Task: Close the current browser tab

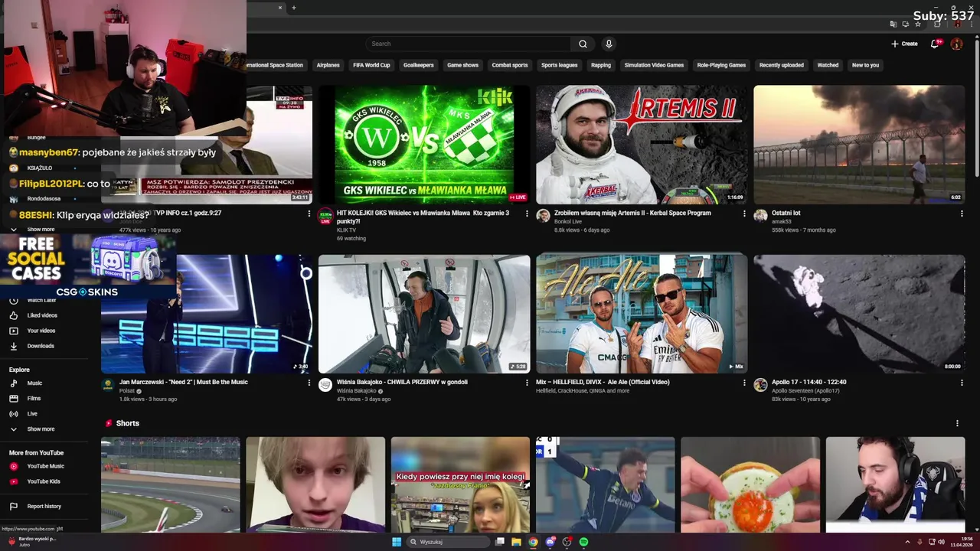Action: tap(280, 8)
